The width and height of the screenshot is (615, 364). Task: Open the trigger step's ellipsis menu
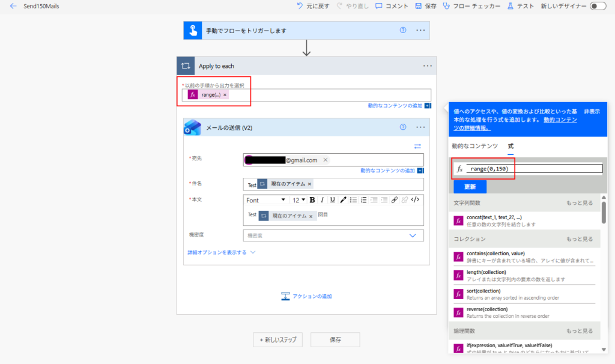click(420, 31)
